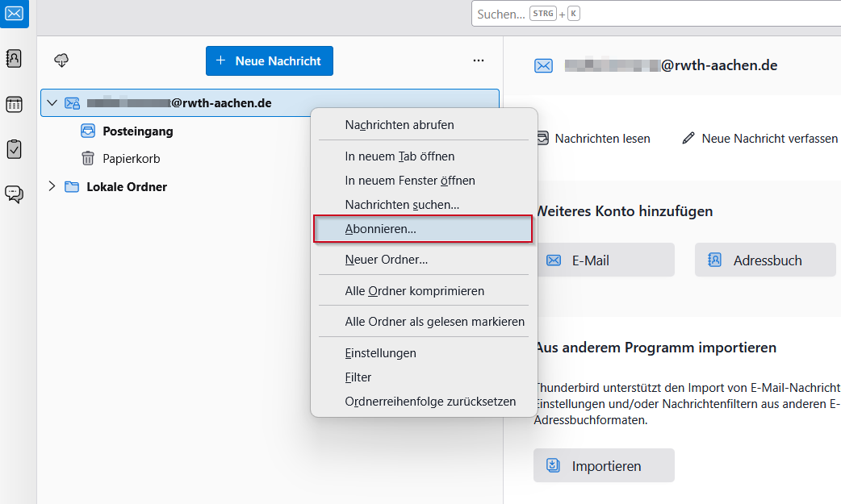
Task: Click the mail account icon in folder tree
Action: [x=72, y=103]
